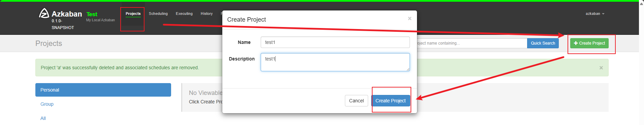The width and height of the screenshot is (644, 125).
Task: Click the Quick Search button
Action: point(543,43)
